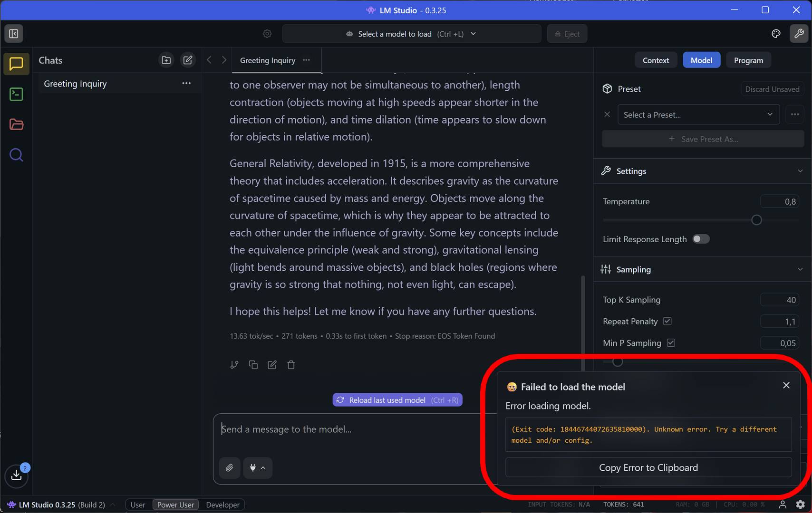The width and height of the screenshot is (812, 513).
Task: Start a new chat with pencil icon
Action: [188, 60]
